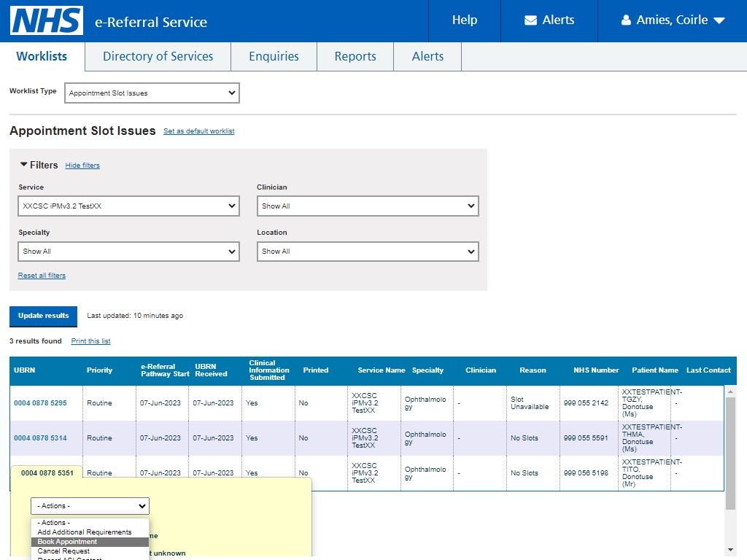Sort by e-Referral Pathway Start column
The height and width of the screenshot is (560, 747).
[165, 370]
